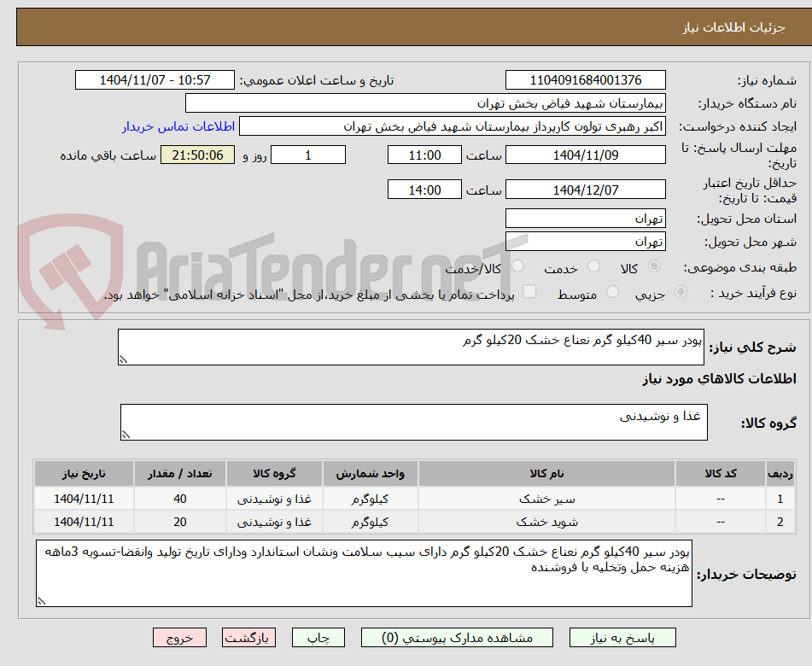The height and width of the screenshot is (666, 812).
Task: Click resize handle of شرح کلی نیاز box
Action: 123,359
